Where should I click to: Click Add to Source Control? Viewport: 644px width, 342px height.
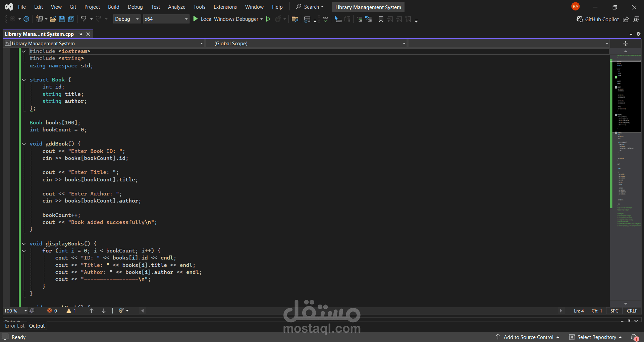click(528, 337)
